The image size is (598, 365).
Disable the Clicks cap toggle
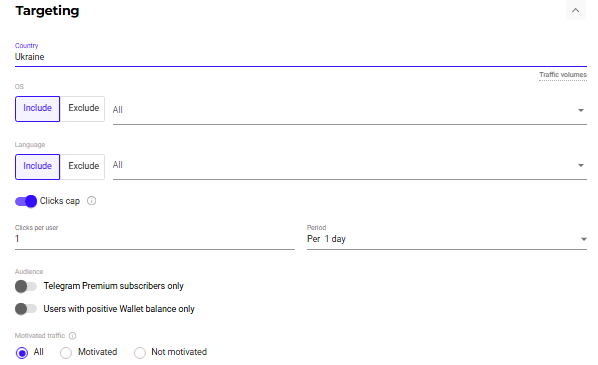(26, 201)
